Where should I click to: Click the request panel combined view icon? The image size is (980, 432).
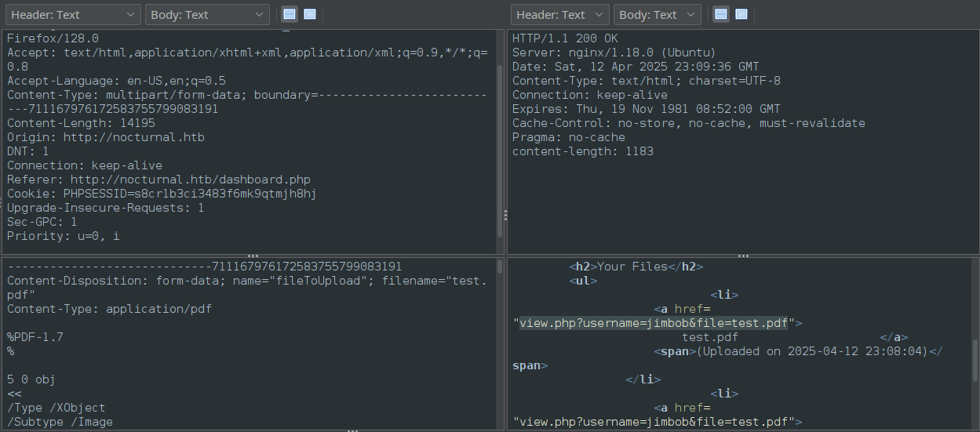310,14
